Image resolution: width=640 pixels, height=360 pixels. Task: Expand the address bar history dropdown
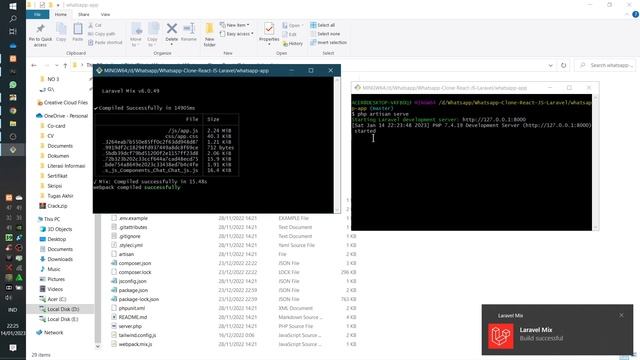(551, 65)
